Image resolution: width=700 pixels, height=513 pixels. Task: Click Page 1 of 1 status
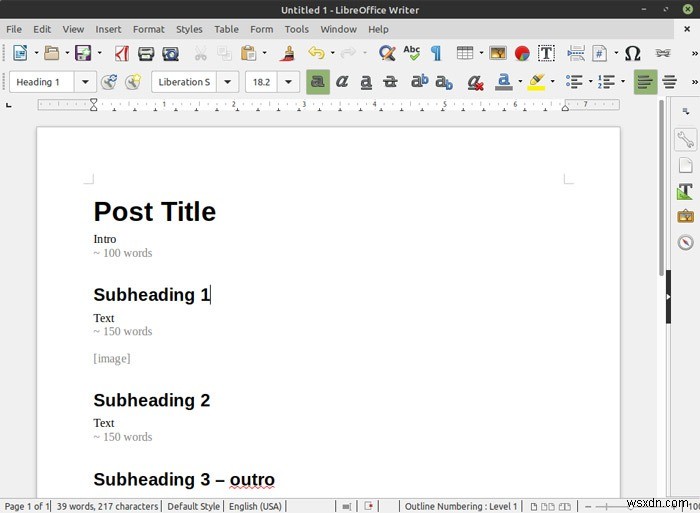(x=26, y=506)
